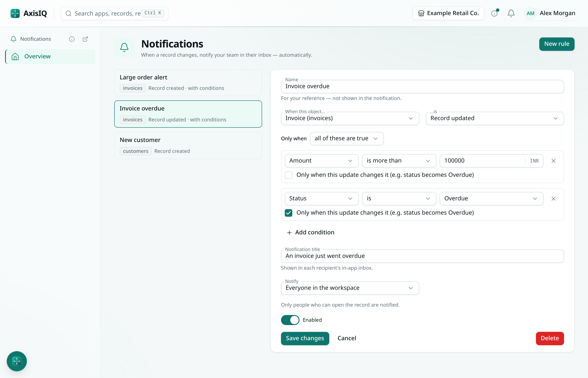This screenshot has width=588, height=378.
Task: Click the 'invoices' tag on Large order alert
Action: [133, 88]
